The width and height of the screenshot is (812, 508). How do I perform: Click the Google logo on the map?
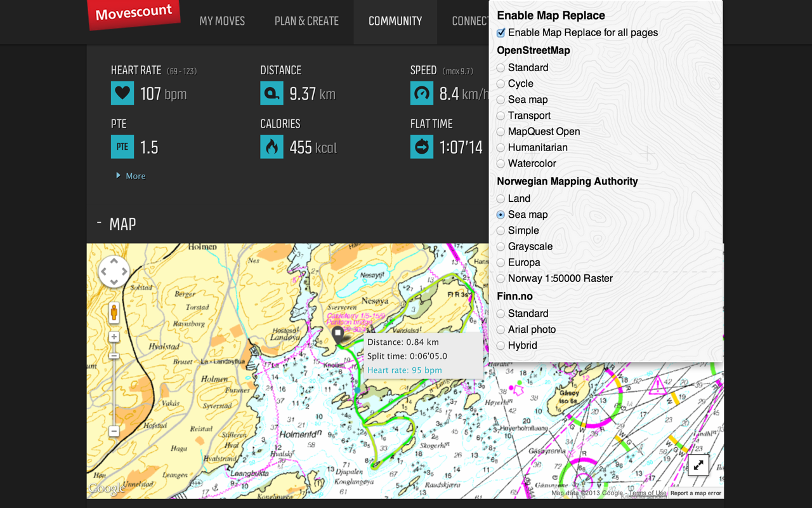[x=107, y=488]
